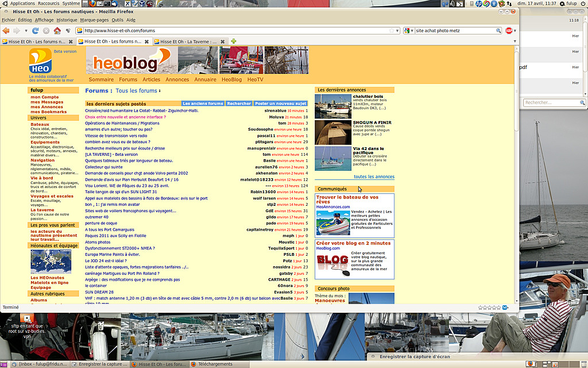Close the 'Hisse Et Oh - La Taverne' tab
The height and width of the screenshot is (368, 588).
(x=222, y=41)
